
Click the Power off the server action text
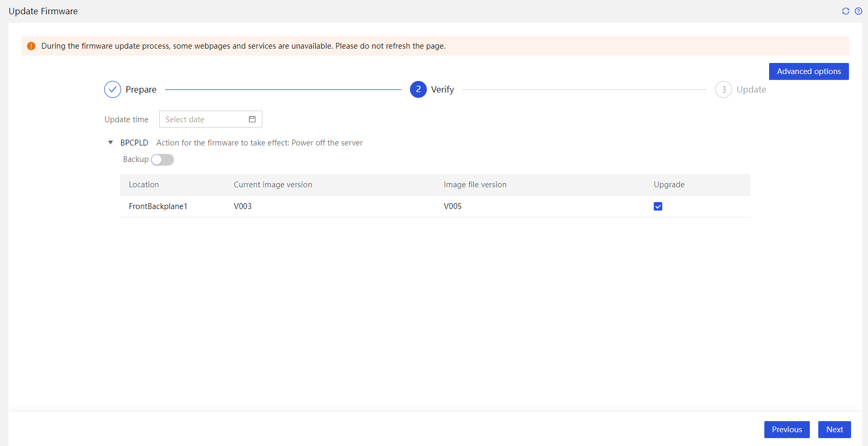(x=327, y=143)
